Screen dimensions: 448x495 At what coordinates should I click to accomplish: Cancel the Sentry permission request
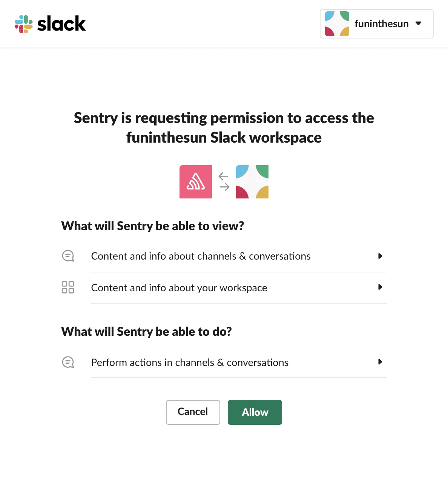click(193, 412)
